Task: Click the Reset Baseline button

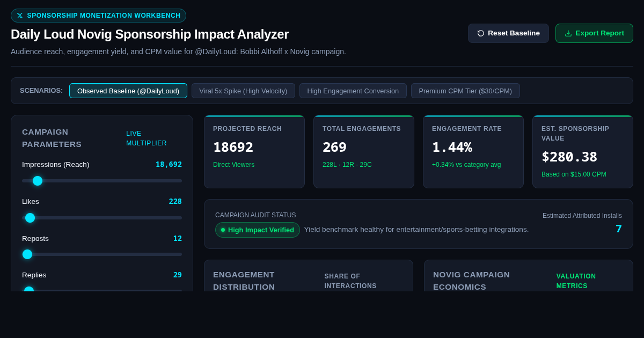Action: coord(508,33)
